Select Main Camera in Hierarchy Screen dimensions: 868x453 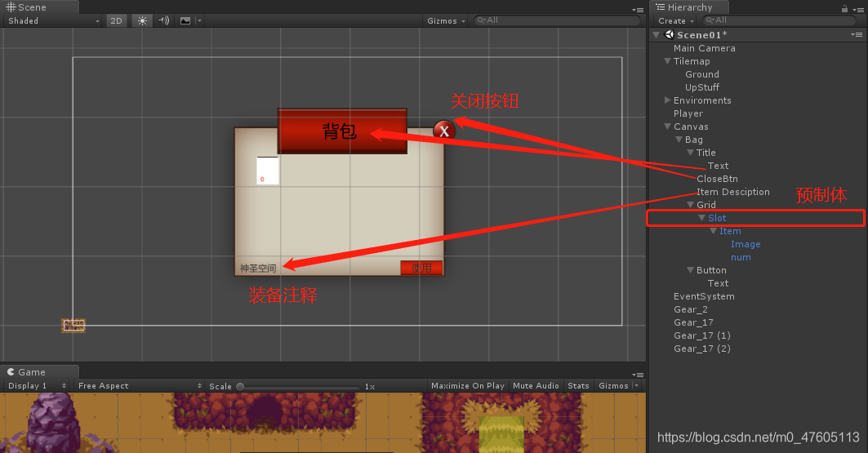(704, 48)
